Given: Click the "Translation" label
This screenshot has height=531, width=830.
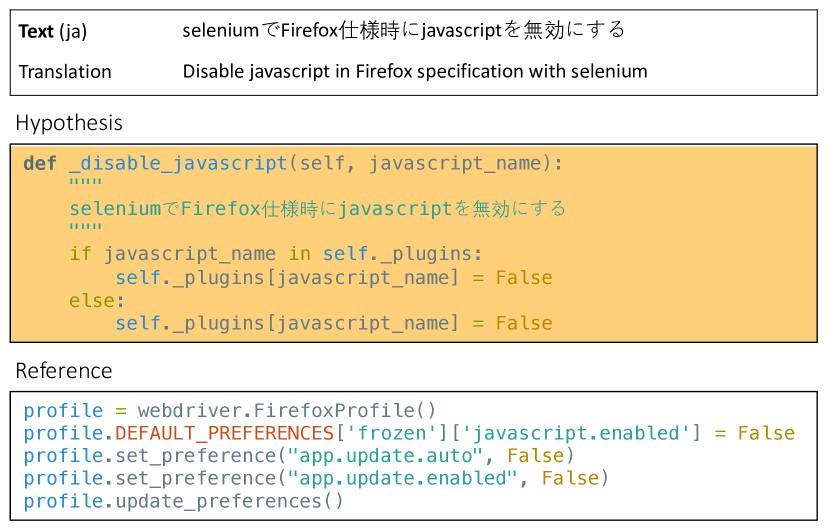Looking at the screenshot, I should pyautogui.click(x=65, y=72).
